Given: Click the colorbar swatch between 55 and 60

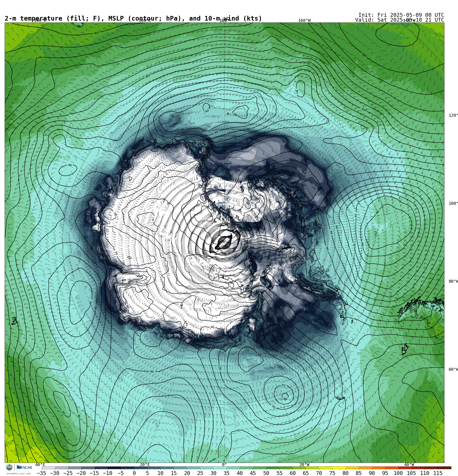Looking at the screenshot, I should [286, 468].
